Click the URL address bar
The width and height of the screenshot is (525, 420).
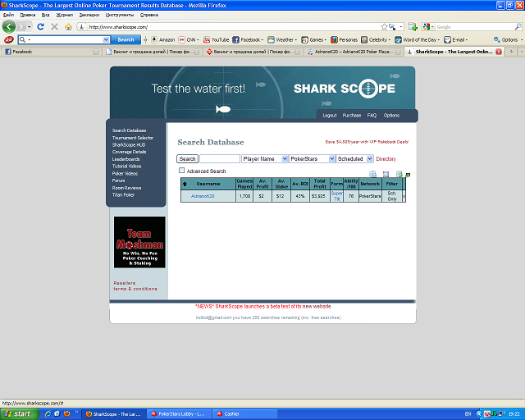(x=235, y=27)
